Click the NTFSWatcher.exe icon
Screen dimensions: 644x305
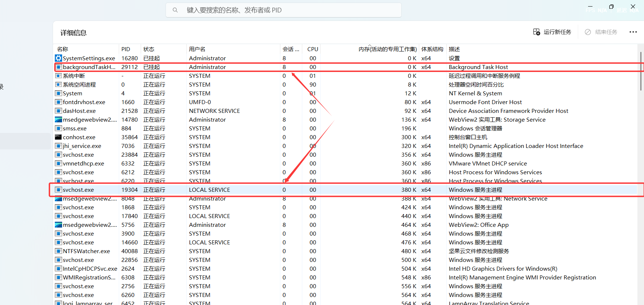pyautogui.click(x=58, y=251)
